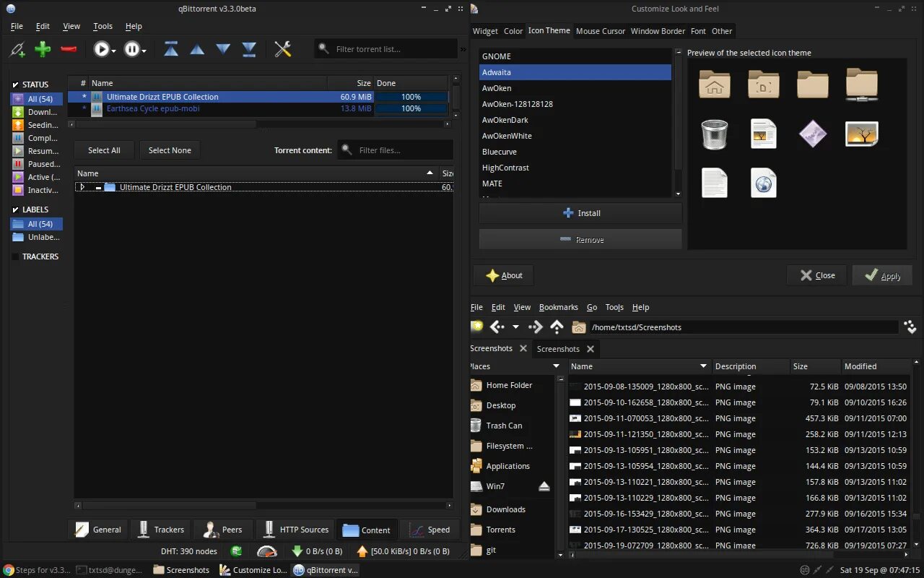
Task: Move torrent to top of queue
Action: coord(171,49)
